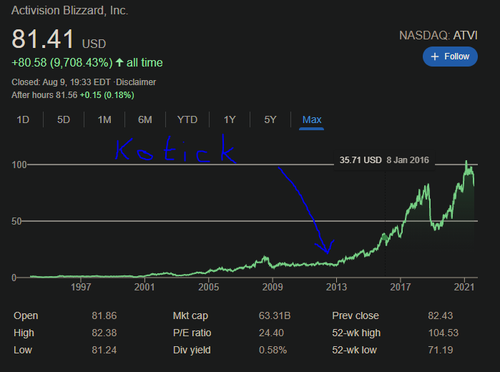Click the 35.71 USD price tooltip

(x=384, y=160)
